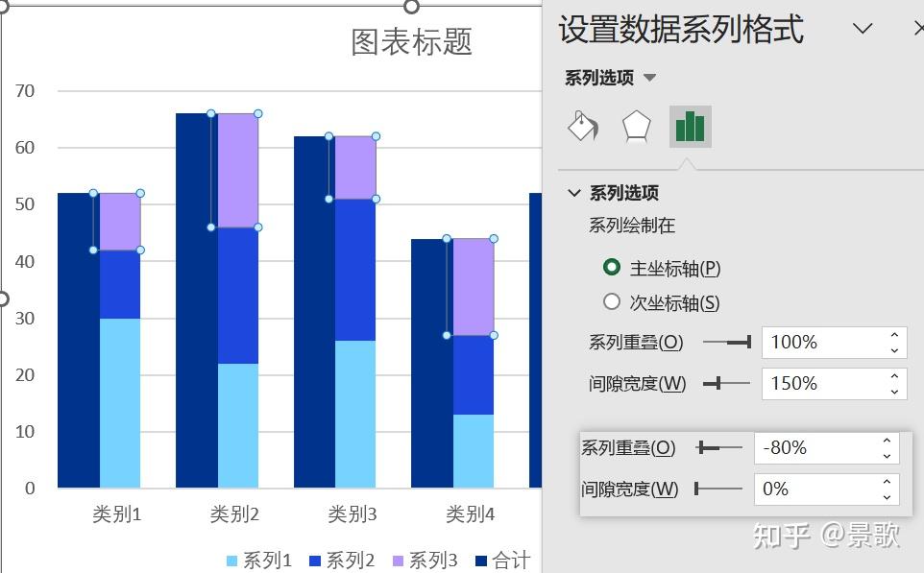Collapse the 系列选项 section

[x=574, y=192]
